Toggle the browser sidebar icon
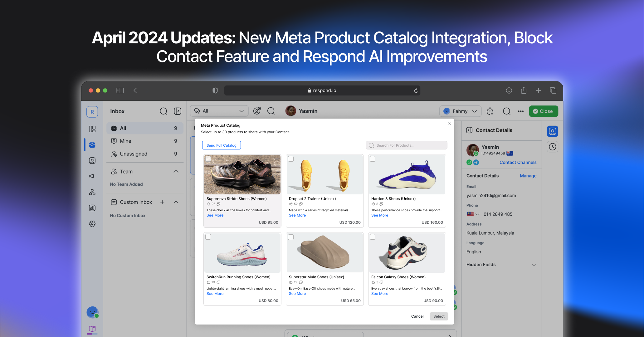Image resolution: width=644 pixels, height=337 pixels. [120, 90]
